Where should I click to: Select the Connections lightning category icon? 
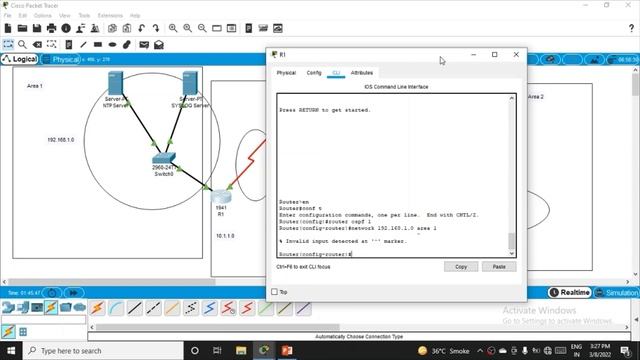pos(51,307)
